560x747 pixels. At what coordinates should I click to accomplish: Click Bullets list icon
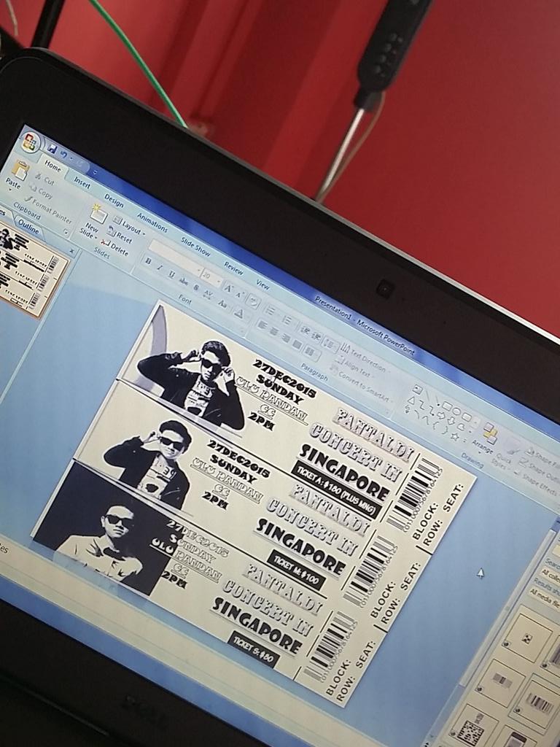click(x=271, y=311)
